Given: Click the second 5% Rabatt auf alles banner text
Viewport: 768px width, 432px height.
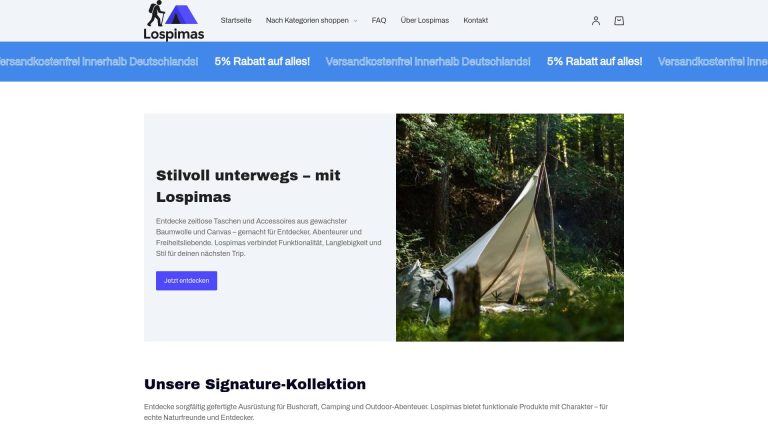Looking at the screenshot, I should pos(595,62).
